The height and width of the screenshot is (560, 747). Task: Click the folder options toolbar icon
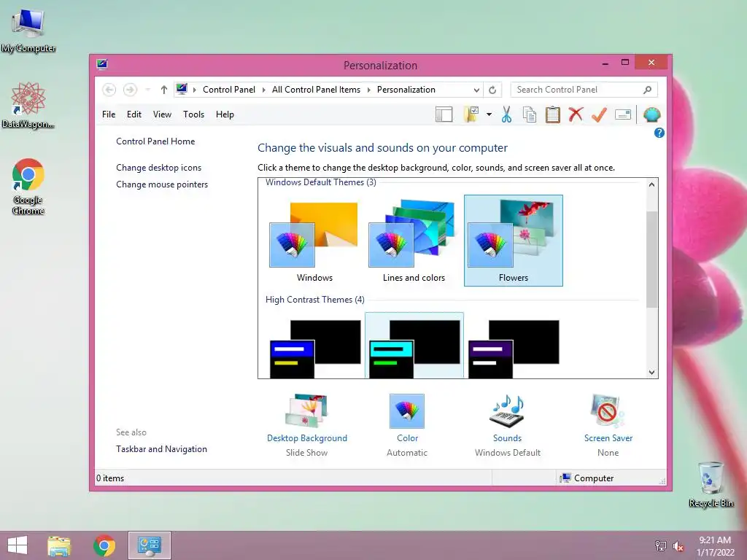(471, 114)
